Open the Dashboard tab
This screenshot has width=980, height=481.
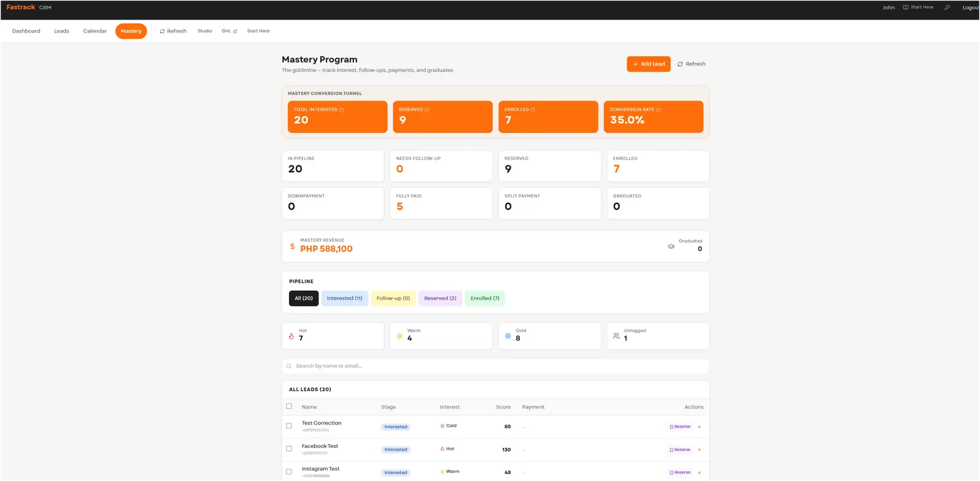click(x=26, y=31)
